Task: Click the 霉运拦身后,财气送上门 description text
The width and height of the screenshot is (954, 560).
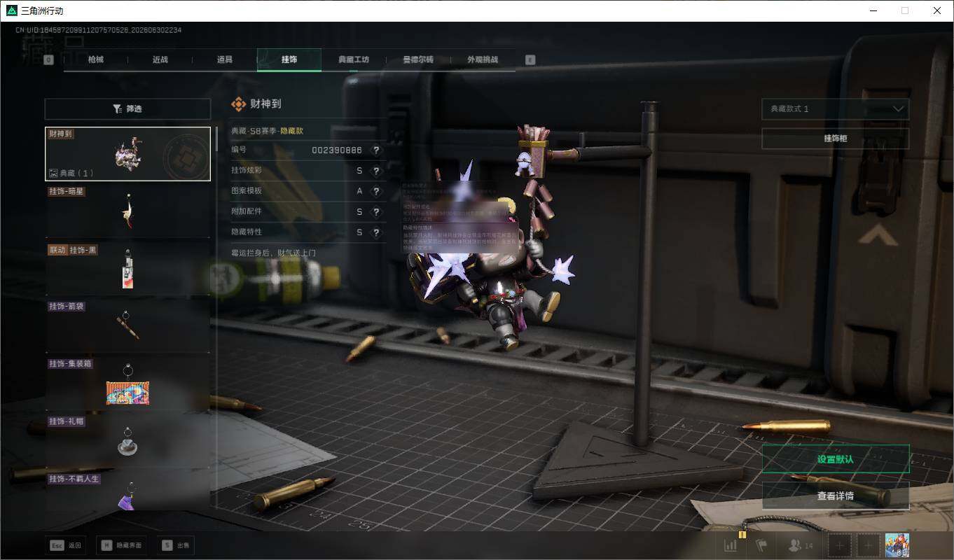Action: coord(274,253)
